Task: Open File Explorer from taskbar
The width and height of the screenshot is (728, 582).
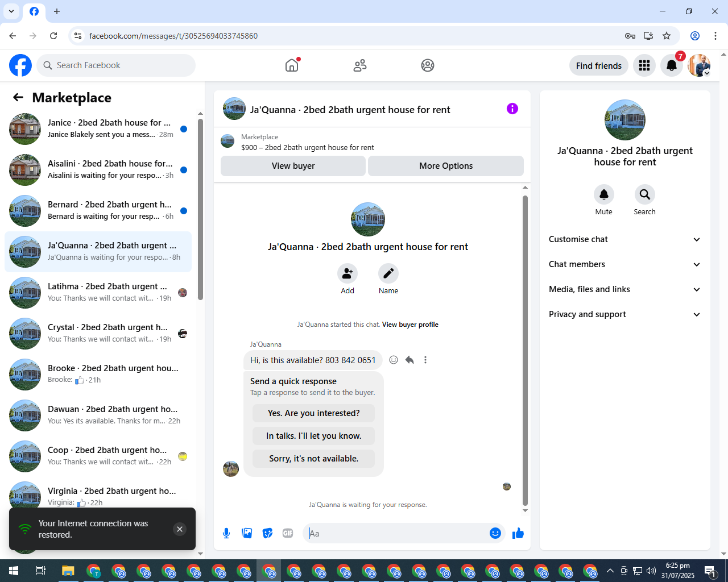Action: pos(68,571)
